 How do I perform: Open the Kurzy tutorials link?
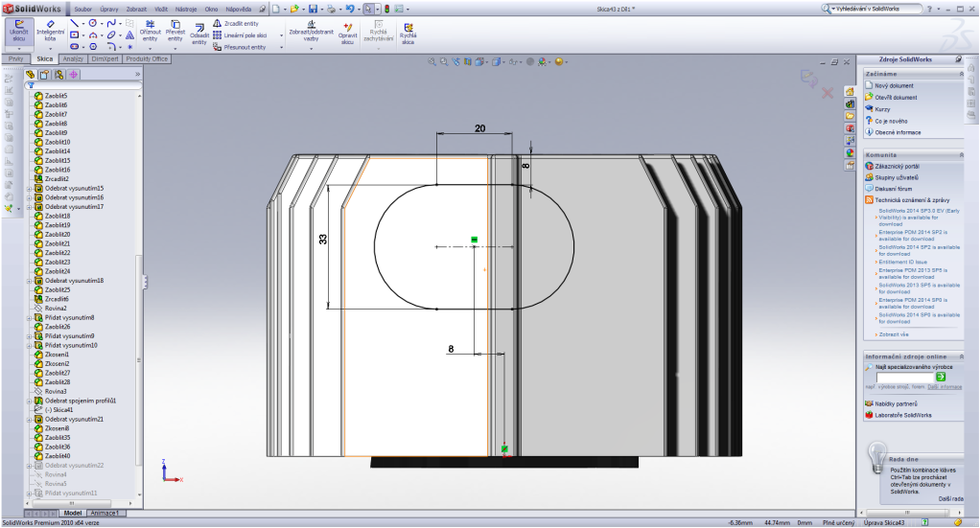tap(882, 109)
